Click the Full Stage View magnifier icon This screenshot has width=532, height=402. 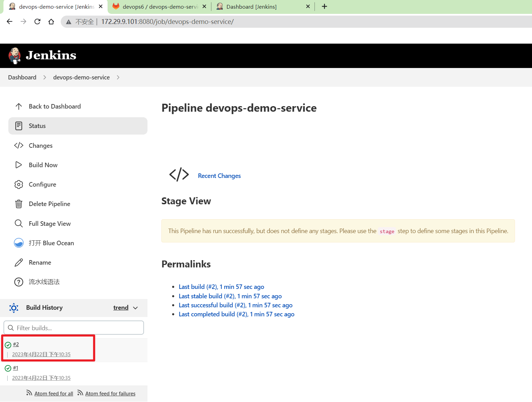19,223
